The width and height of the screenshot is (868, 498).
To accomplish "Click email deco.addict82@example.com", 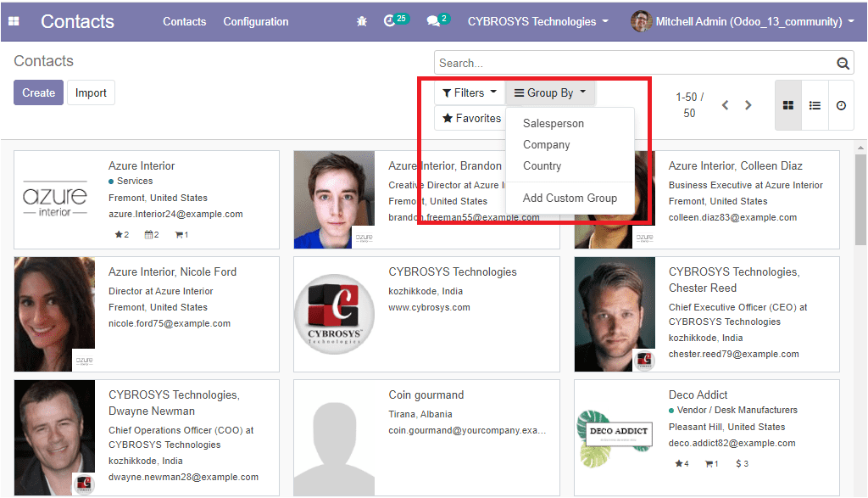I will coord(732,443).
